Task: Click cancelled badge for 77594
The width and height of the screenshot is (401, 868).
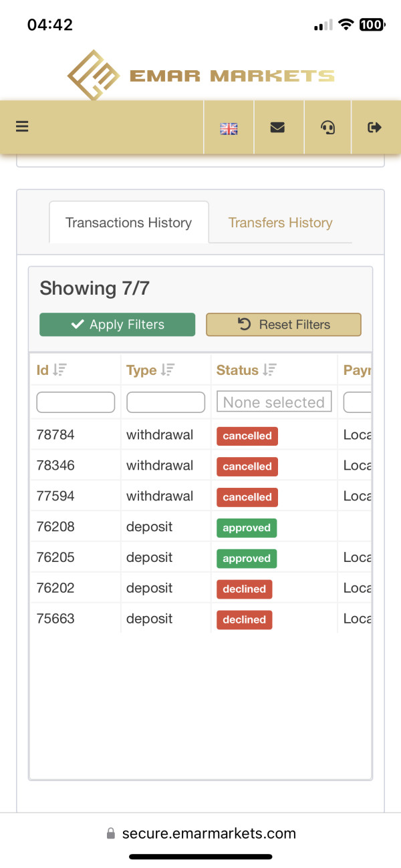Action: pos(247,497)
